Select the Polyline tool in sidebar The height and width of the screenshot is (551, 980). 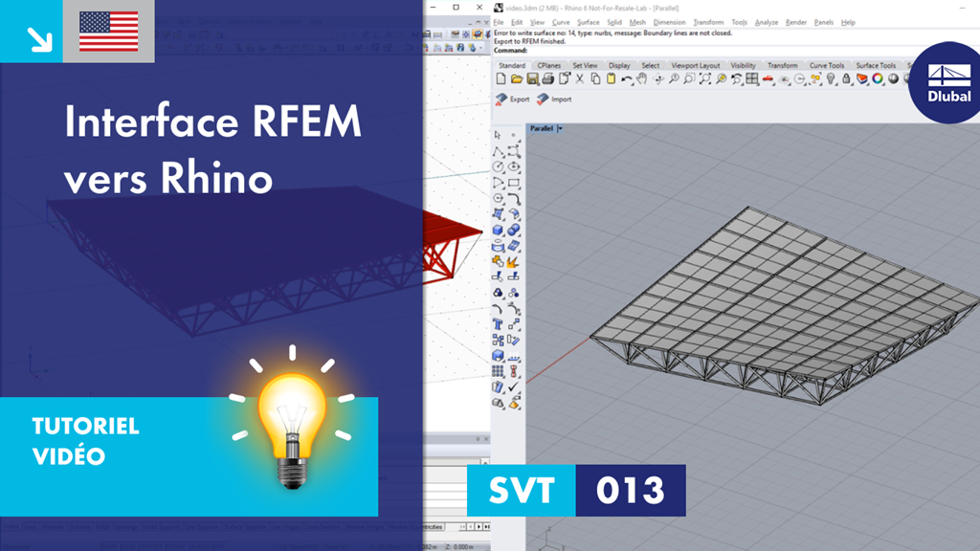coord(498,151)
